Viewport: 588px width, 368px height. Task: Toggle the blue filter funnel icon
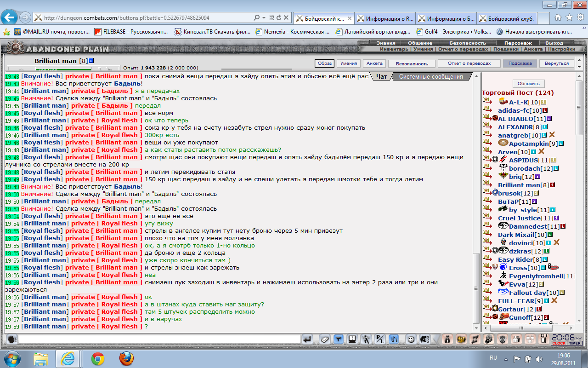[339, 339]
